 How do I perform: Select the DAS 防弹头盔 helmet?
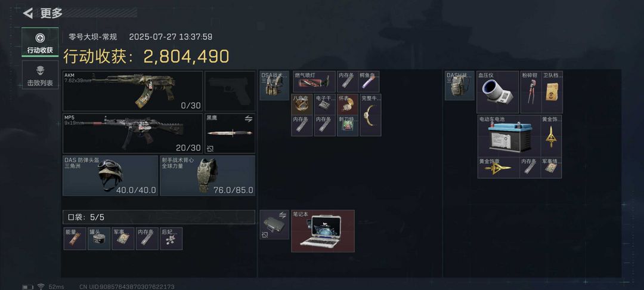[x=110, y=175]
